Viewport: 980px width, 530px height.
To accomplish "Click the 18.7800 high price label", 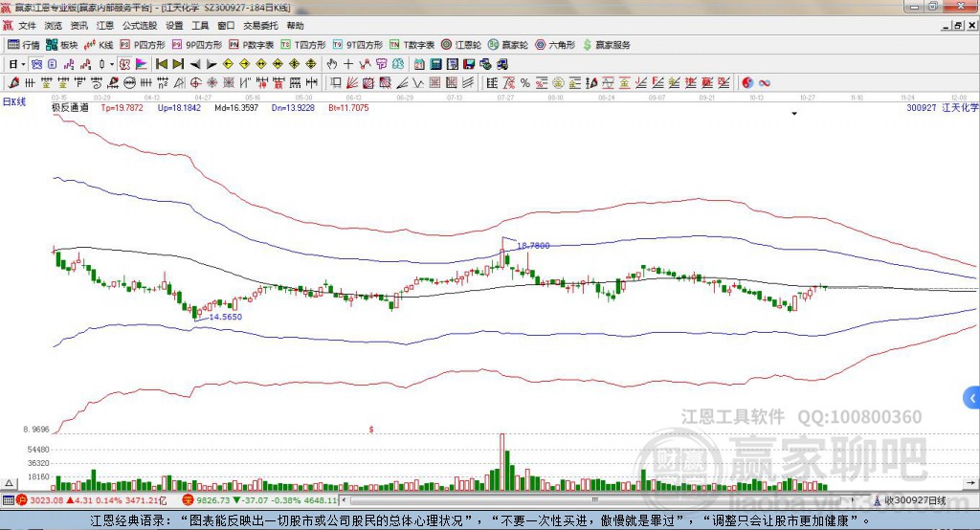I will (x=533, y=246).
